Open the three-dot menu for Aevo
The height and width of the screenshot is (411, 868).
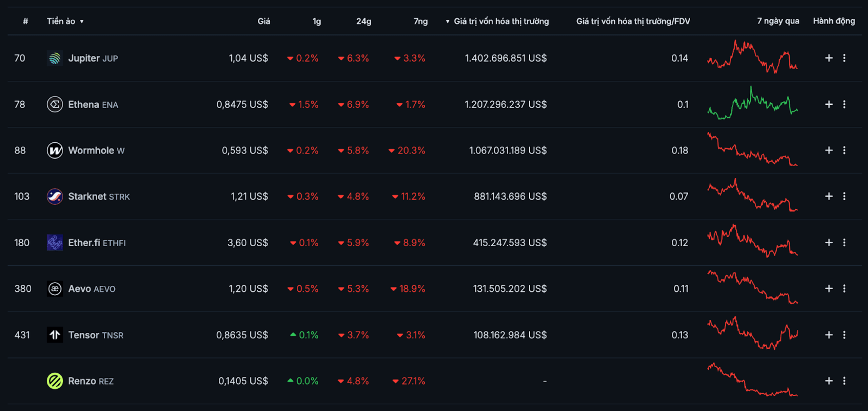[x=844, y=288]
